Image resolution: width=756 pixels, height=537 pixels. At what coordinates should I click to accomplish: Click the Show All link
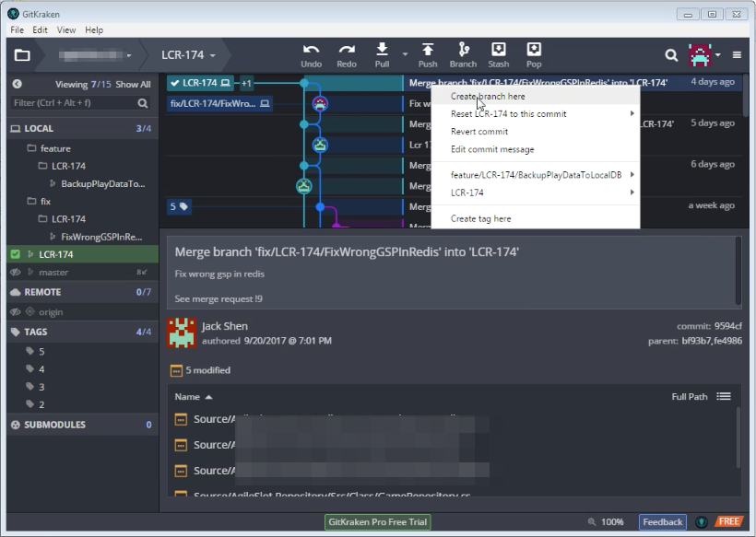pos(133,85)
